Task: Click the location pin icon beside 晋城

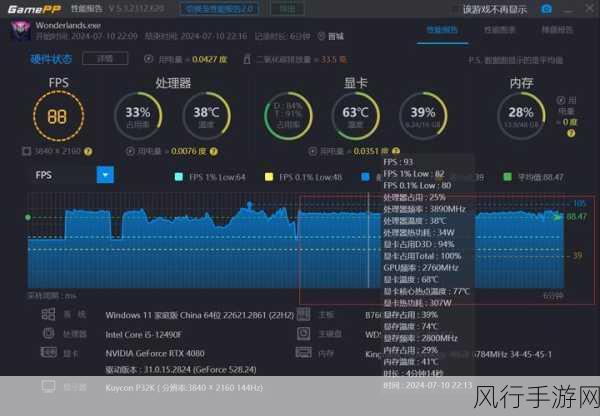Action: pyautogui.click(x=321, y=36)
